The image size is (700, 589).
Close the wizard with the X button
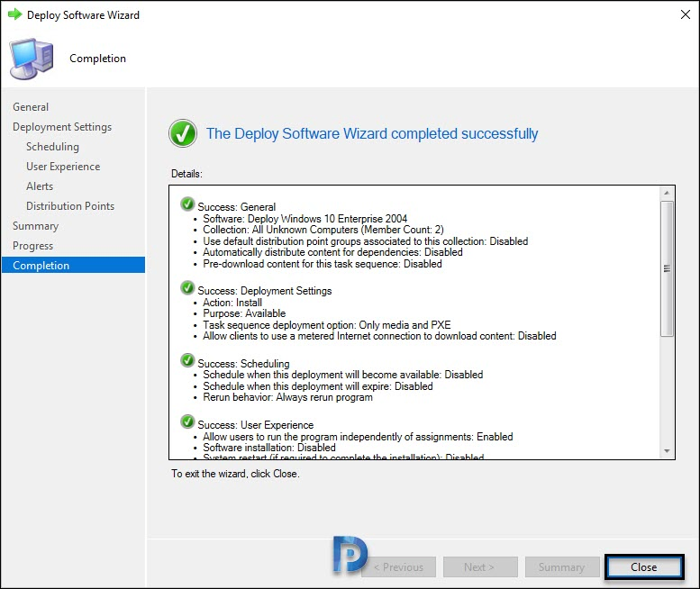pyautogui.click(x=686, y=14)
